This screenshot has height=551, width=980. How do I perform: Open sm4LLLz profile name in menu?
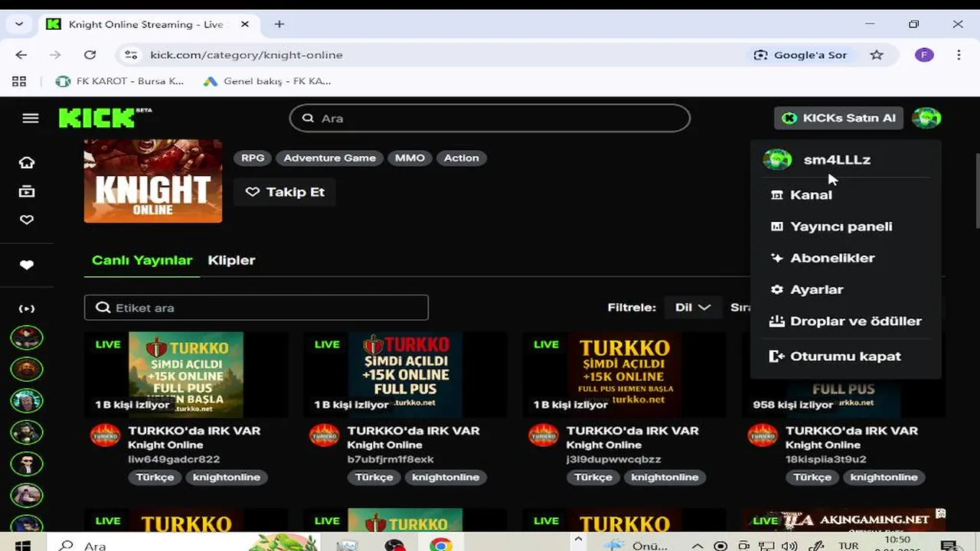click(x=837, y=160)
